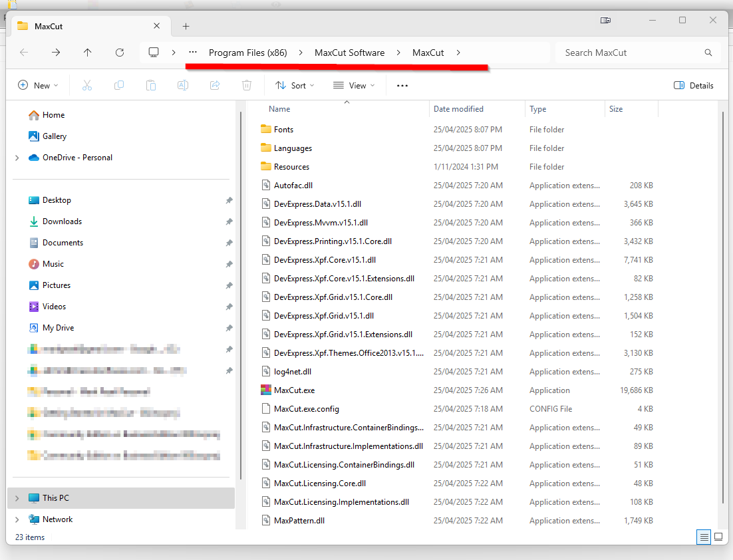Click the Paste clipboard icon

click(x=151, y=85)
